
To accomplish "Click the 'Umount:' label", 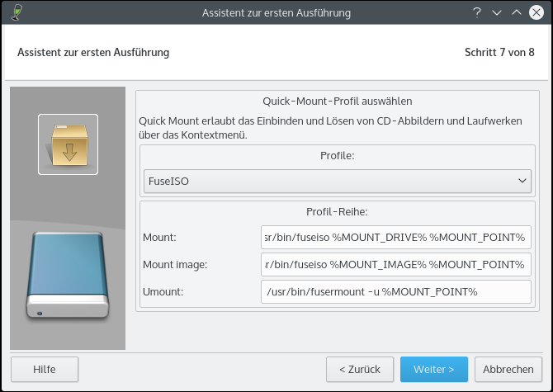I will coord(163,292).
